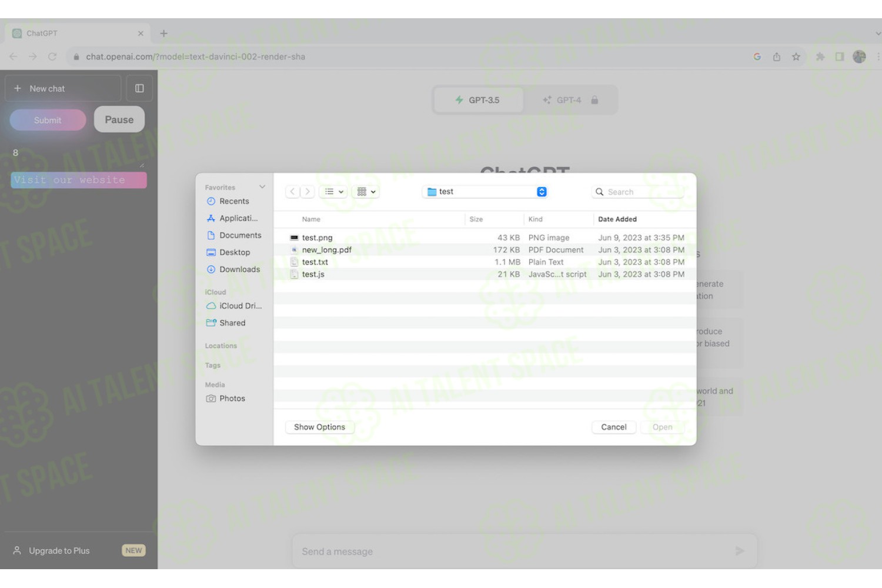
Task: Click the new_long.pdf file icon
Action: (294, 250)
